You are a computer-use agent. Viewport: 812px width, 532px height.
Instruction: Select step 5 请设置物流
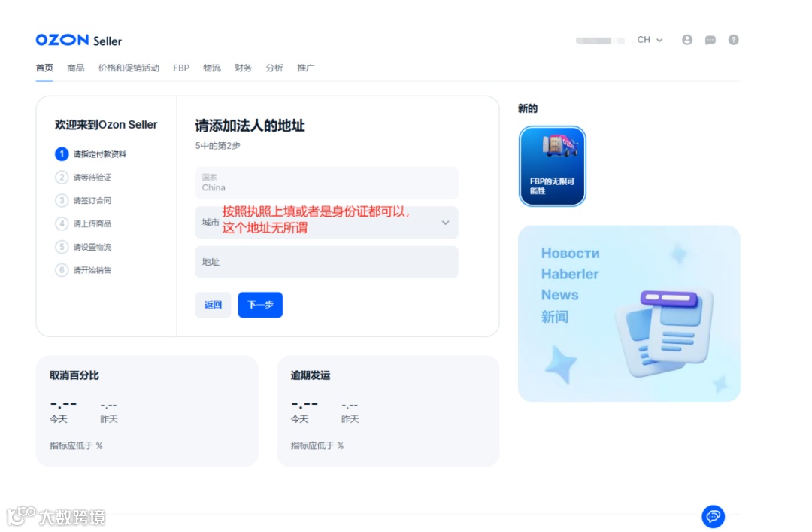click(x=83, y=247)
